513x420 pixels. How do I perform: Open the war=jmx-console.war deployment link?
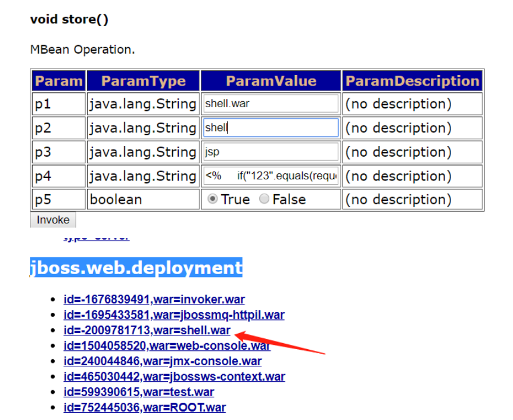tap(163, 361)
